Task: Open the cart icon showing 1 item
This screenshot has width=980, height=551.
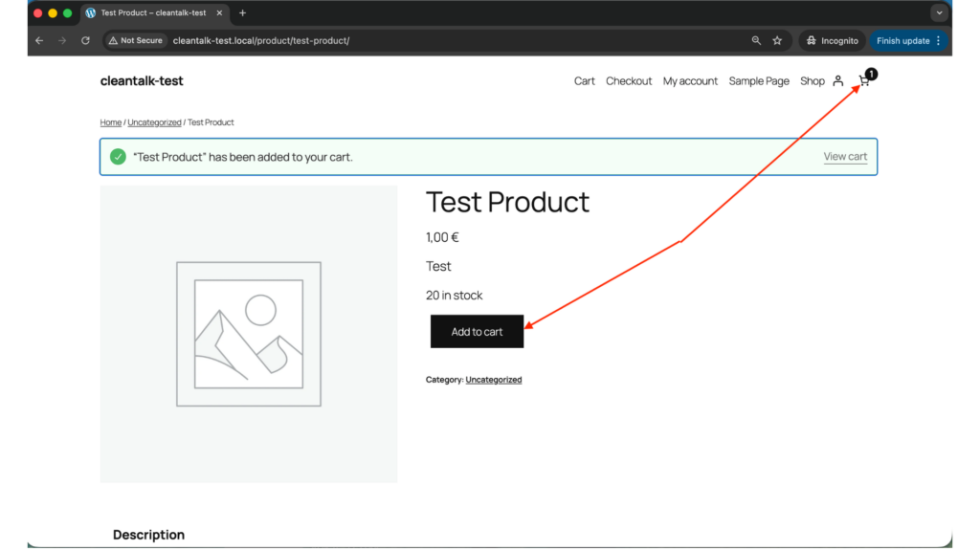Action: pos(863,81)
